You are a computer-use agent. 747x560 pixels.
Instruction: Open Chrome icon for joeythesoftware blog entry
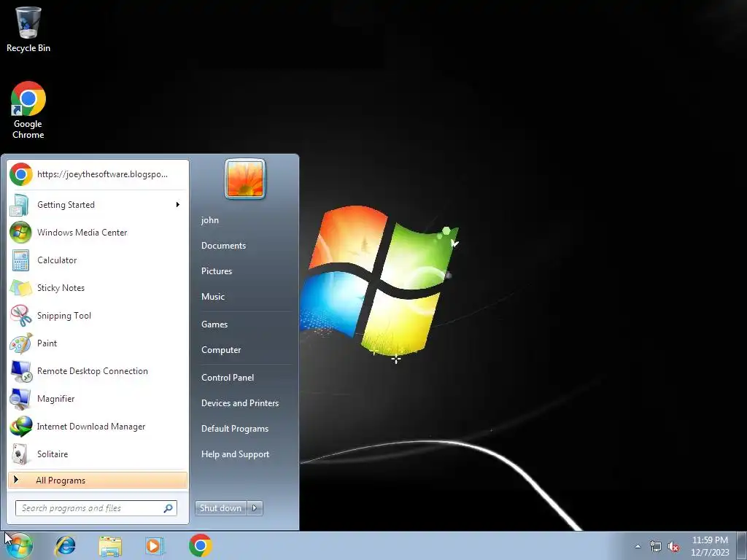[21, 174]
